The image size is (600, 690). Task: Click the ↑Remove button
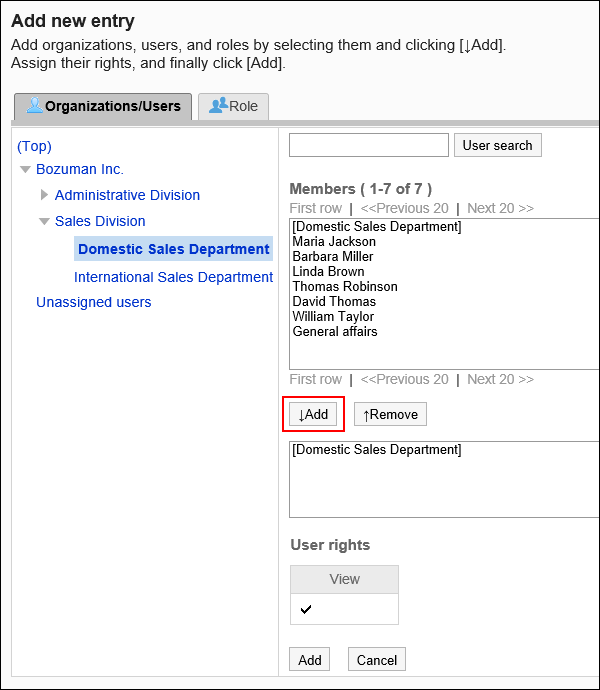[390, 414]
